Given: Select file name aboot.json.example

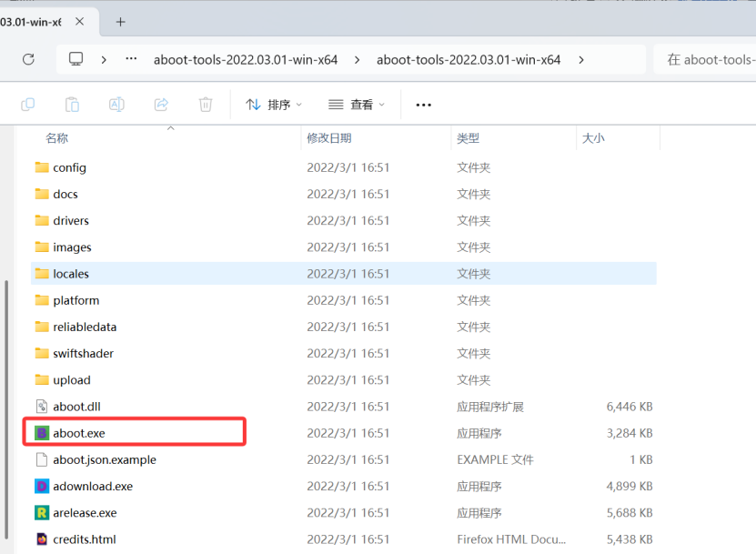Looking at the screenshot, I should click(x=105, y=459).
